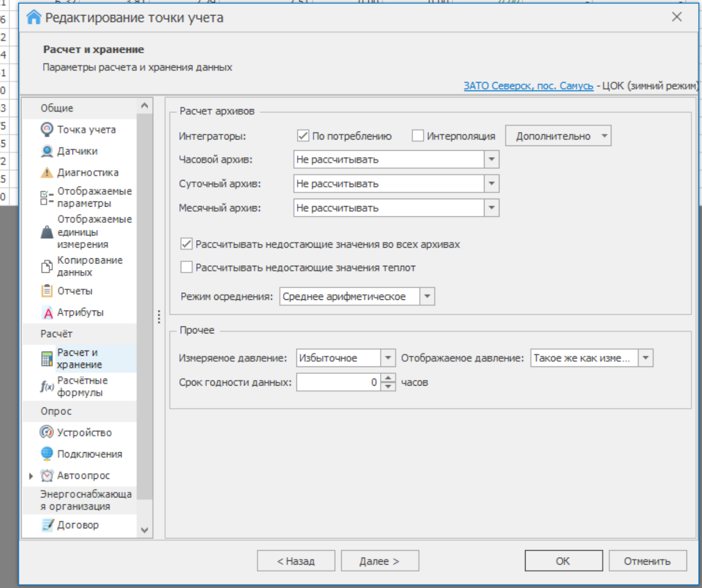Uncheck the По потреблению checkbox

[x=303, y=136]
